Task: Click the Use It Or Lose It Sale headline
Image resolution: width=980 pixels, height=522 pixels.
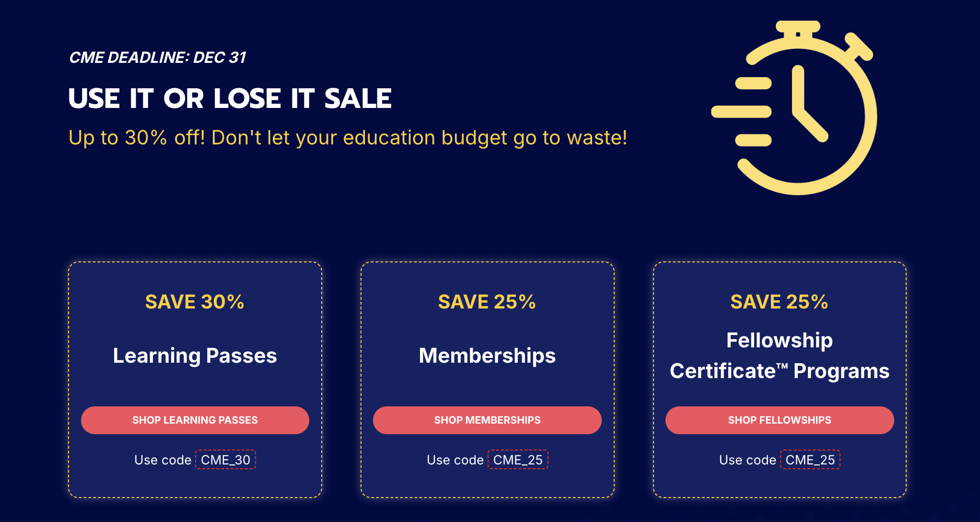Action: pos(230,98)
